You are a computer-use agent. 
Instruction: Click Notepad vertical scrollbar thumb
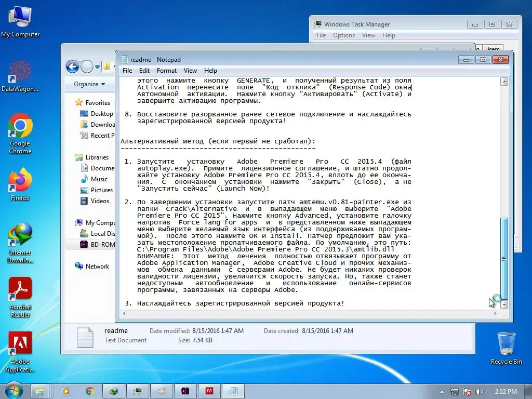(504, 259)
